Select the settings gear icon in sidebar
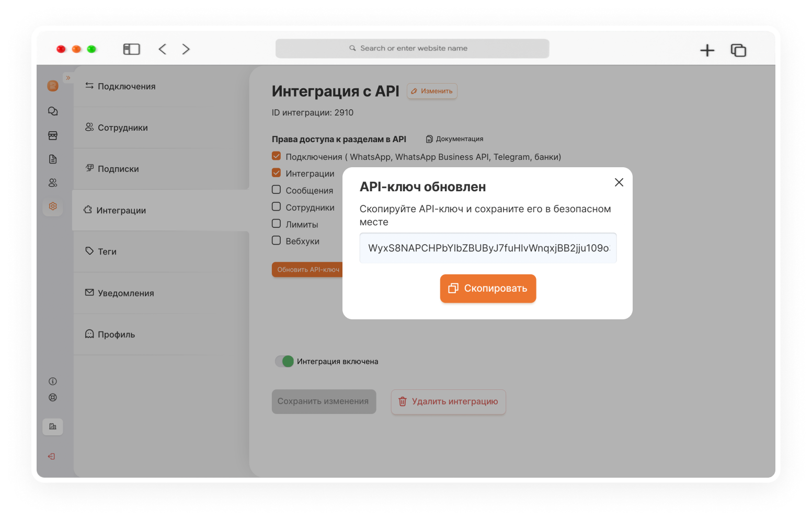Screen dimensions: 812x520 pyautogui.click(x=53, y=206)
